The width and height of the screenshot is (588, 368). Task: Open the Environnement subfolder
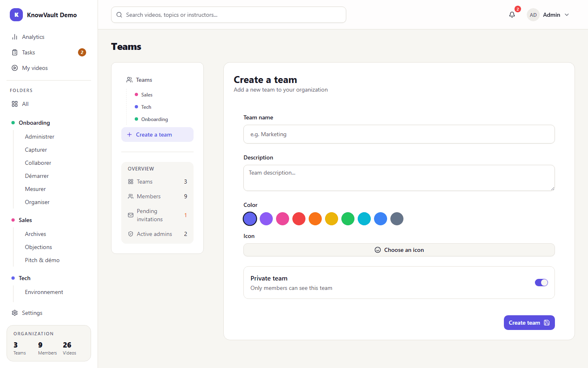coord(44,292)
